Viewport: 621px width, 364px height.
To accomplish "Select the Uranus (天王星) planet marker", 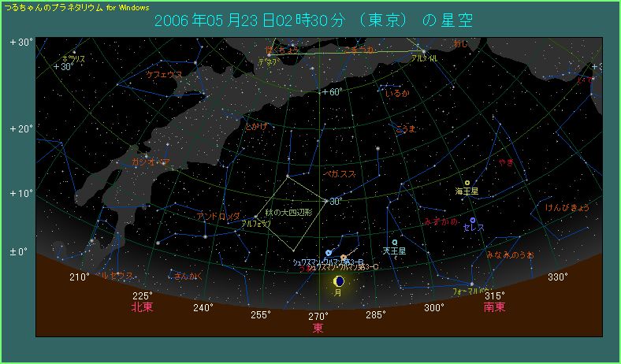I will coord(394,243).
